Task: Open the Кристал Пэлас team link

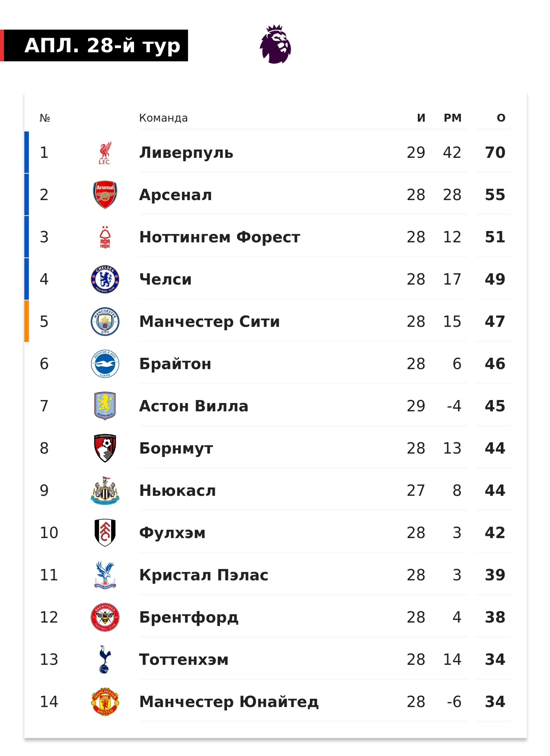Action: [203, 575]
